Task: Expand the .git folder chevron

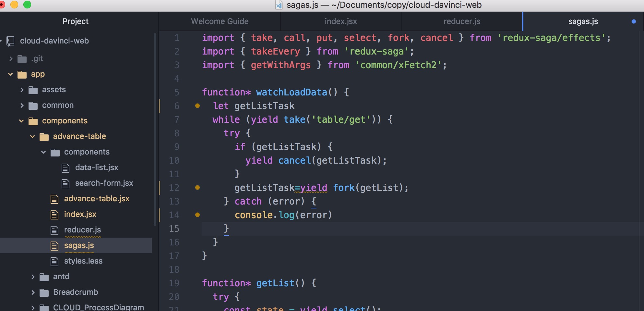Action: [x=11, y=59]
